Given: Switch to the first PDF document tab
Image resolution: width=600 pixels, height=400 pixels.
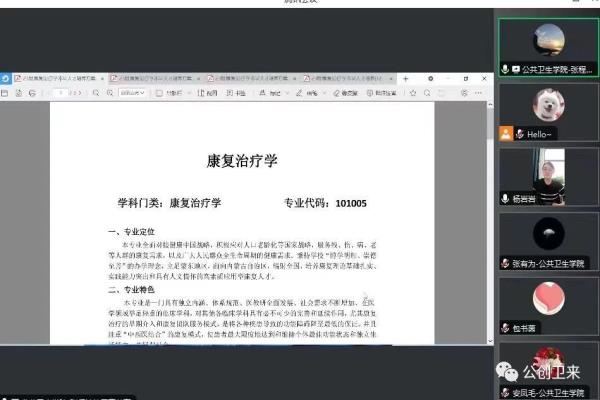Looking at the screenshot, I should click(55, 77).
